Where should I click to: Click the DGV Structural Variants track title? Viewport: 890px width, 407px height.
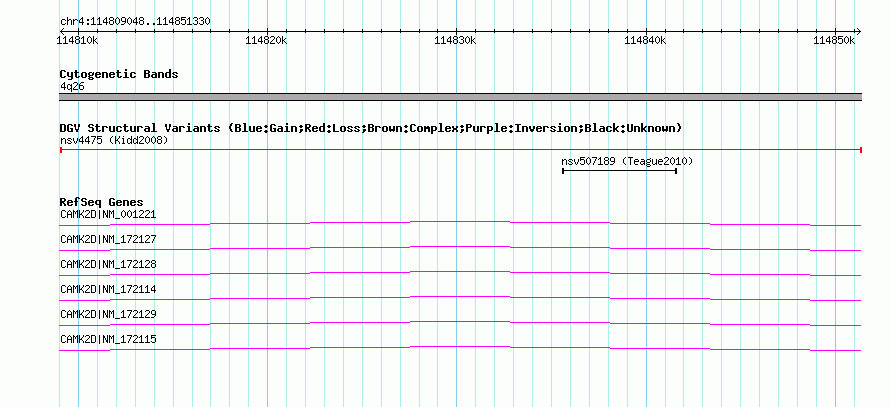pos(371,128)
